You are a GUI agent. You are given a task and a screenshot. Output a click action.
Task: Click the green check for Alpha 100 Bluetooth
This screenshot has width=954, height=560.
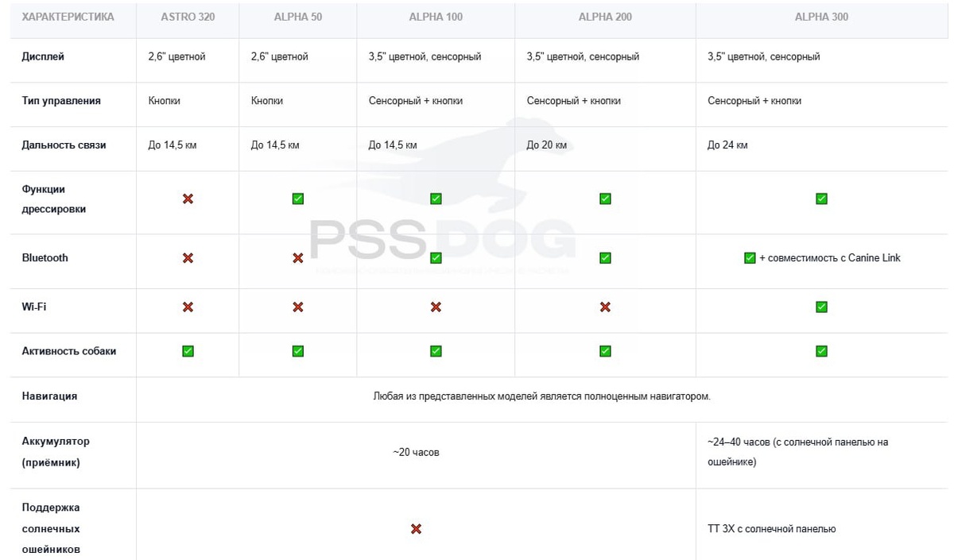(x=436, y=258)
